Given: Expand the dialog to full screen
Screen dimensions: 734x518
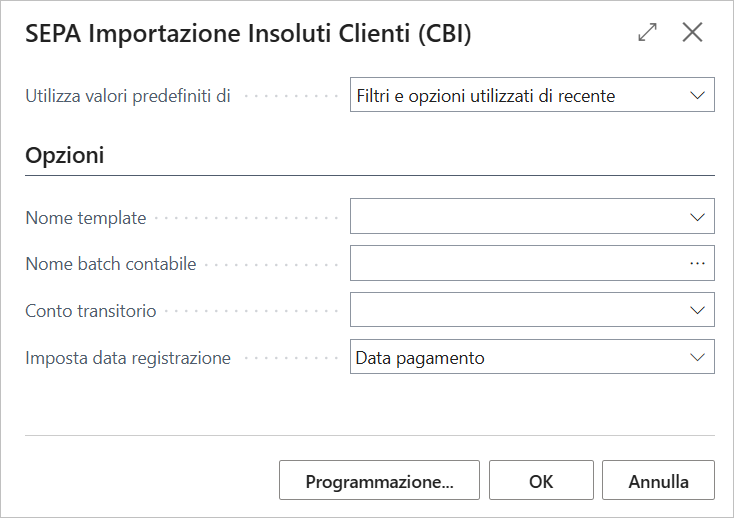Looking at the screenshot, I should click(x=648, y=32).
